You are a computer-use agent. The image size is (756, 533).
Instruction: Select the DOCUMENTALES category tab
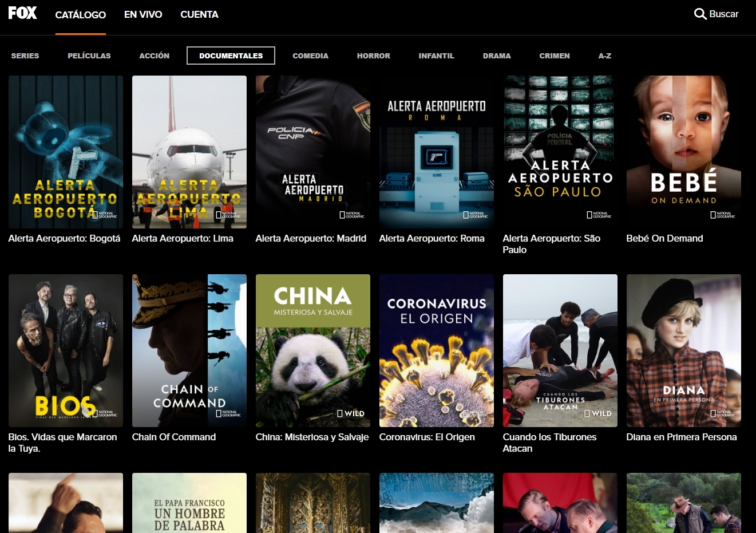tap(231, 56)
